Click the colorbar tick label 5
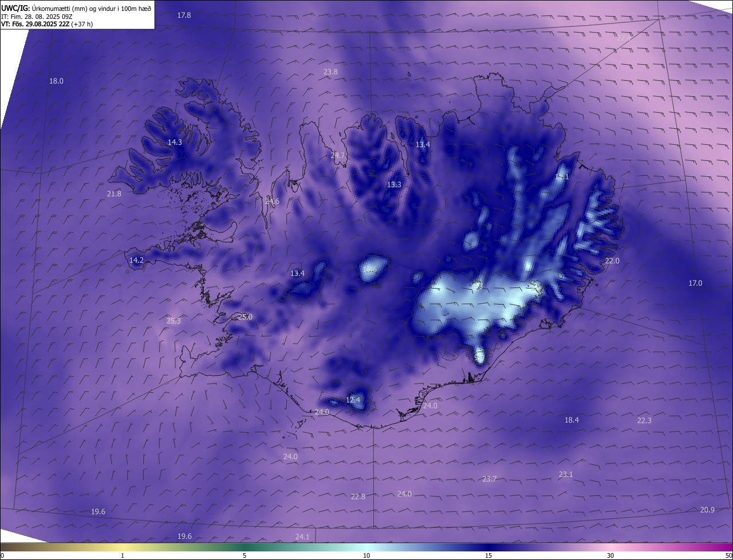The width and height of the screenshot is (733, 560). click(245, 555)
